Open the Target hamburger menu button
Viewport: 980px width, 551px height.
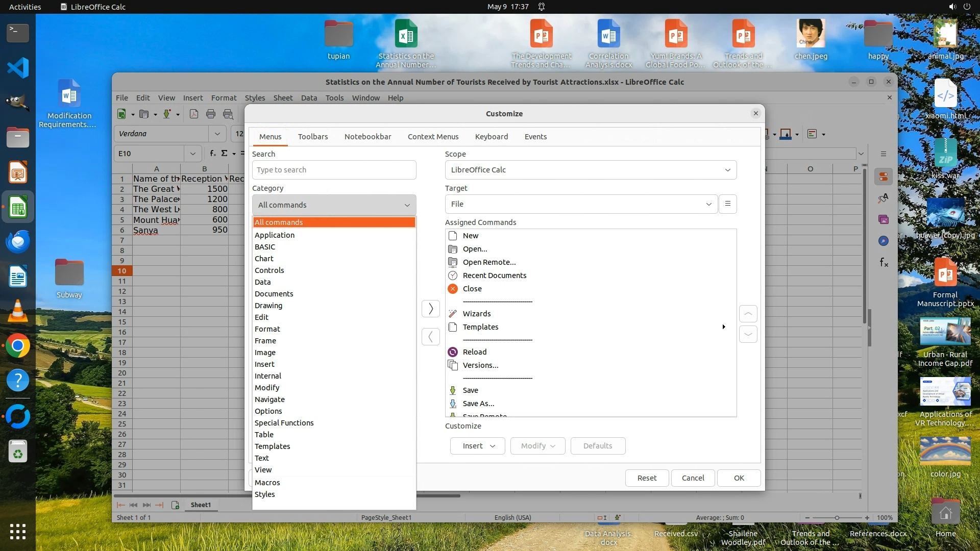[x=727, y=204]
